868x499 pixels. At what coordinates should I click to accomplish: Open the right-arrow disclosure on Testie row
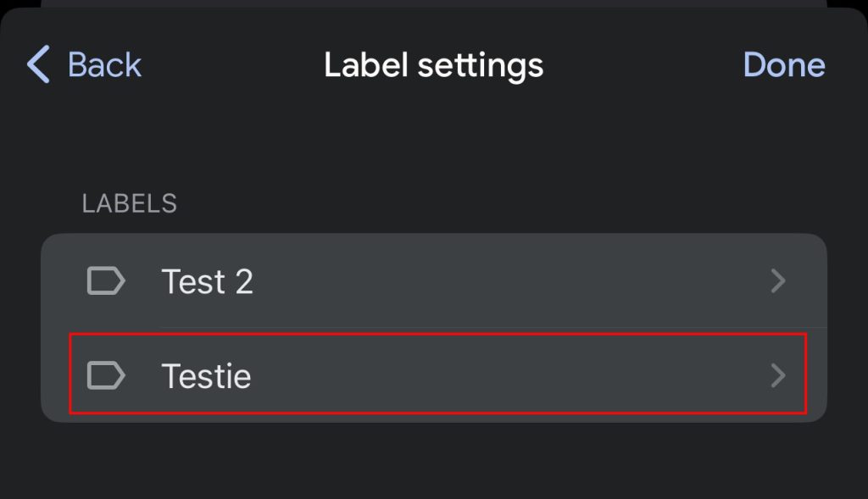(x=778, y=375)
